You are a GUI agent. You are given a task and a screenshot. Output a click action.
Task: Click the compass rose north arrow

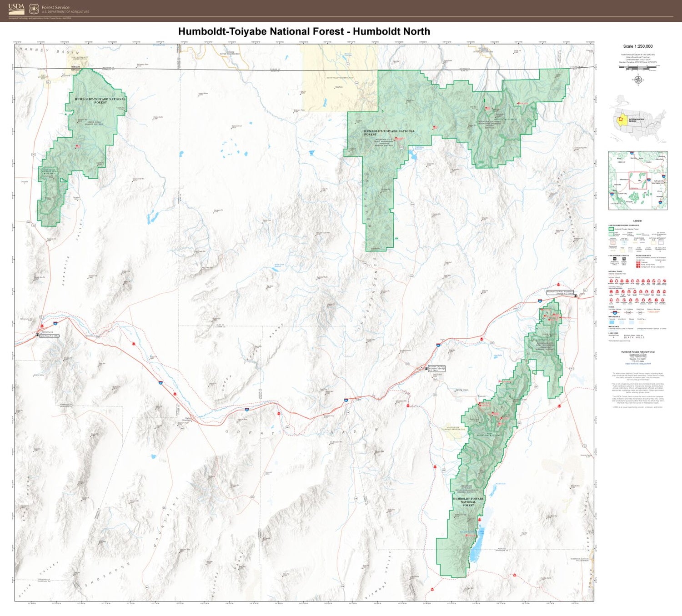click(x=638, y=80)
